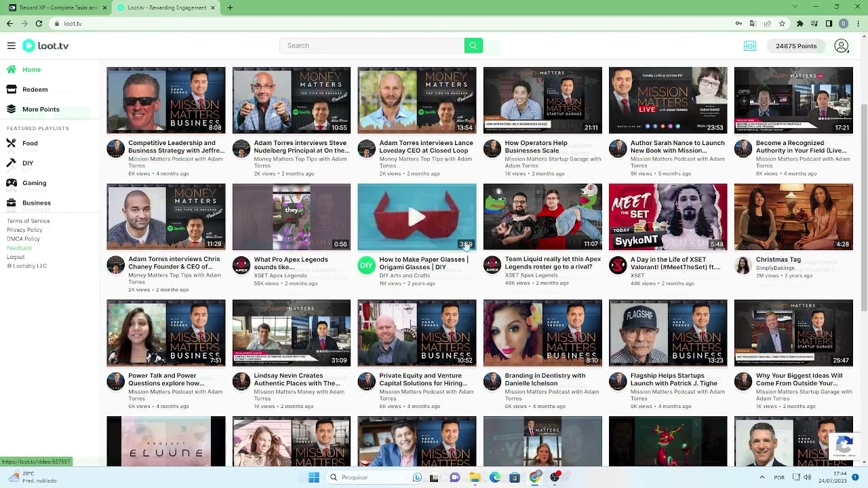
Task: Open 'Christmas Tag' video title
Action: [x=778, y=260]
